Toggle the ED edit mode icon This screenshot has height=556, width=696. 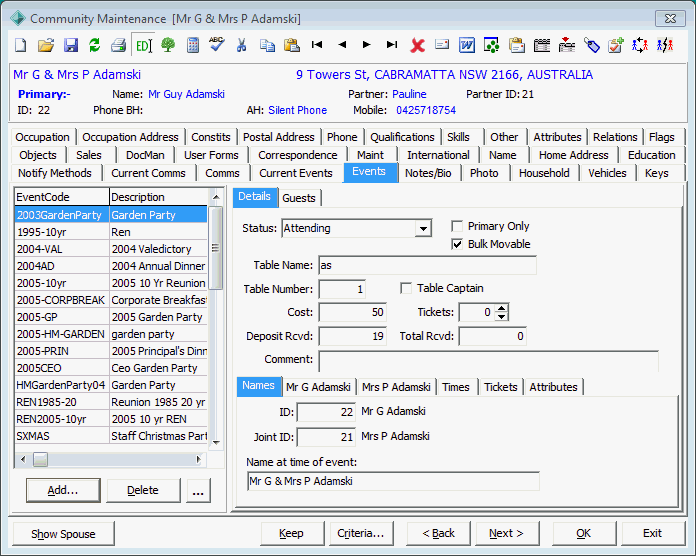[x=143, y=45]
